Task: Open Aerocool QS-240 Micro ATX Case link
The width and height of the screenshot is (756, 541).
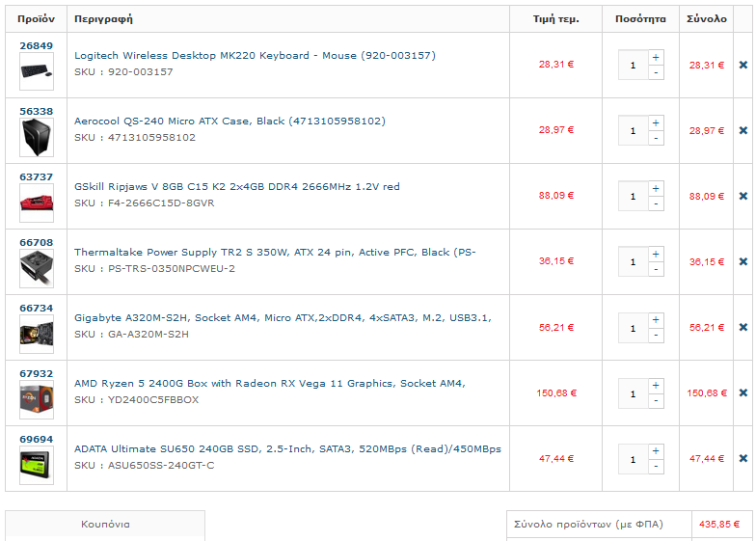Action: [229, 122]
